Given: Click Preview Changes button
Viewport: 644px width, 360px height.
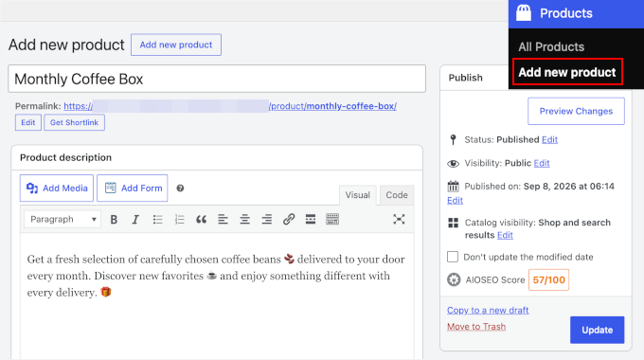Looking at the screenshot, I should [x=576, y=111].
